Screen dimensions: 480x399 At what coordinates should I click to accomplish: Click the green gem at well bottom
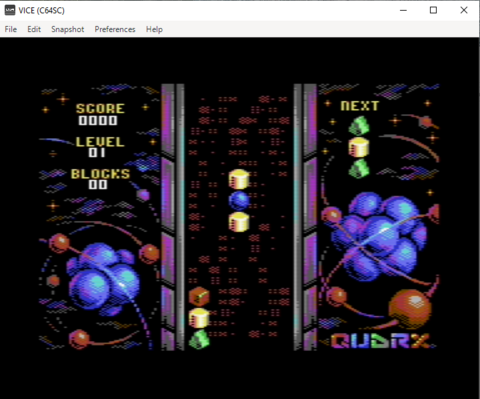tap(199, 339)
